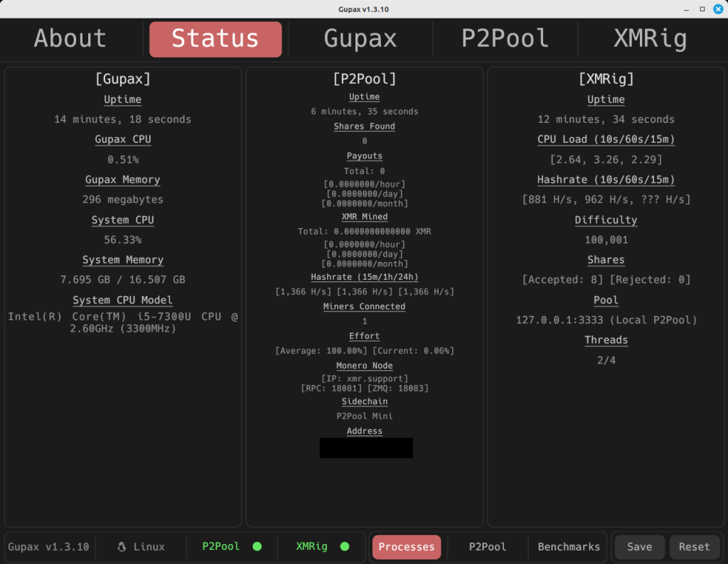Click the Monero Node heading
The image size is (728, 564).
[364, 365]
